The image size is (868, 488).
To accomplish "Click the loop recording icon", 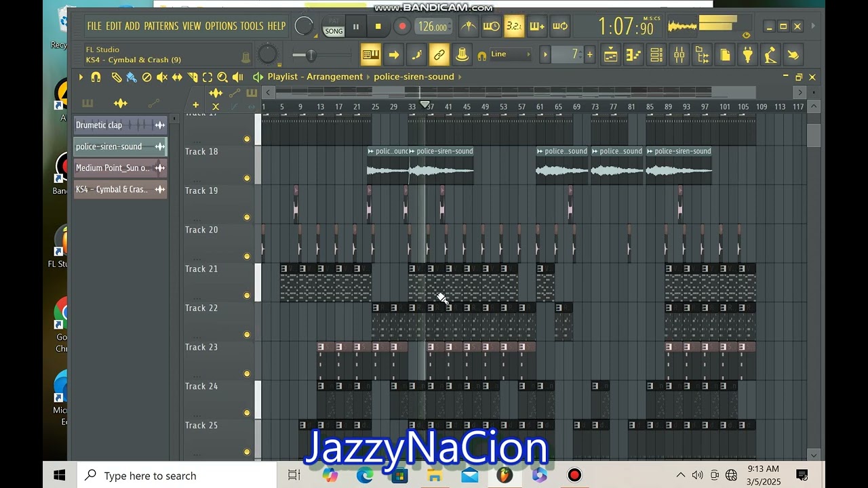I will point(560,26).
